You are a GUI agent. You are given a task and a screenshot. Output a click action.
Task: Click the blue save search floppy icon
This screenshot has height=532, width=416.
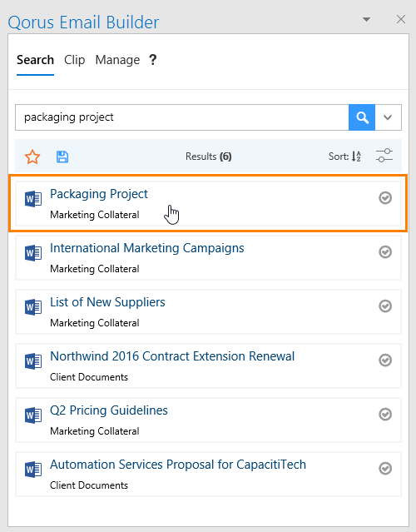pos(62,157)
